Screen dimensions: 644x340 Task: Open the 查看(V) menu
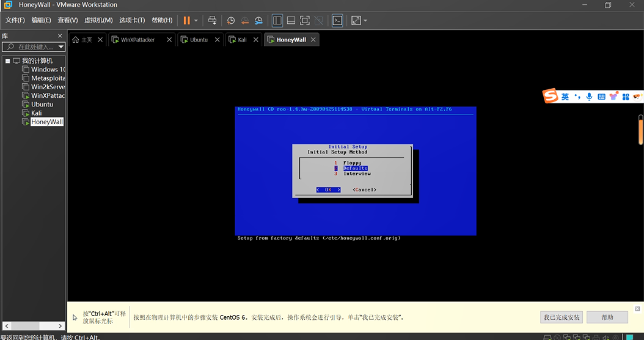[x=68, y=20]
